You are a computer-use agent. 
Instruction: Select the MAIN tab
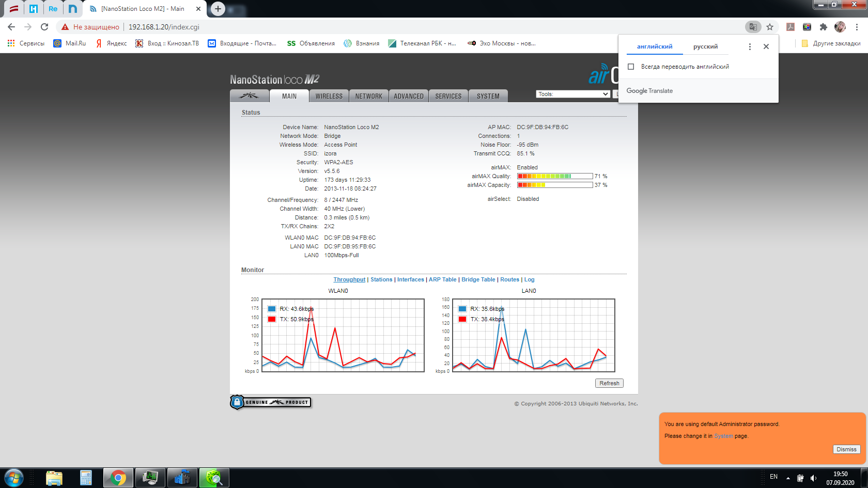tap(289, 96)
